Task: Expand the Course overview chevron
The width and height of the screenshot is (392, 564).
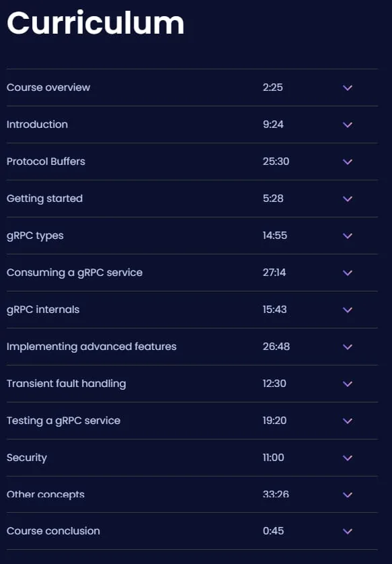Action: click(x=348, y=87)
